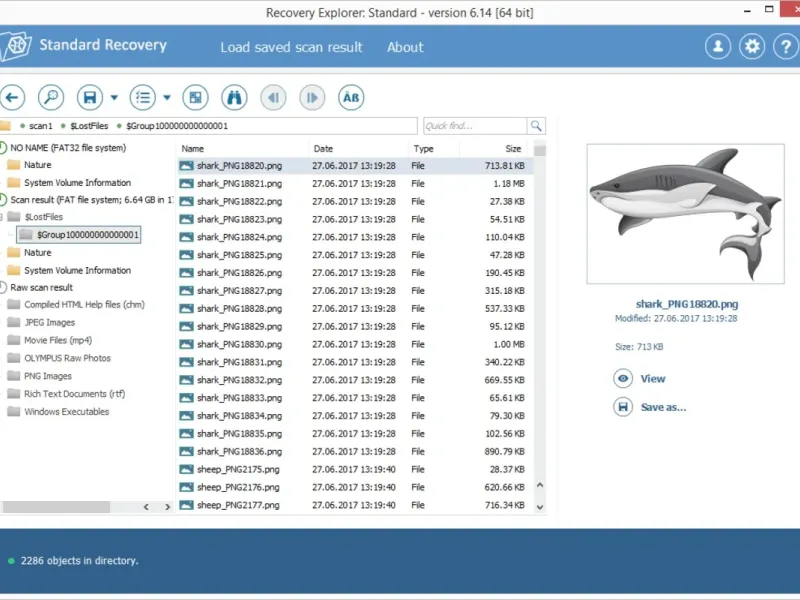Image resolution: width=800 pixels, height=600 pixels.
Task: Open the Load saved scan result menu
Action: pyautogui.click(x=291, y=47)
